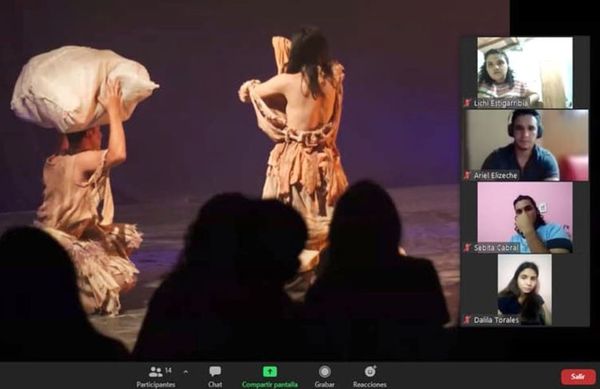Select Dalila Torales's video thumbnail
The width and height of the screenshot is (600, 389).
(524, 290)
